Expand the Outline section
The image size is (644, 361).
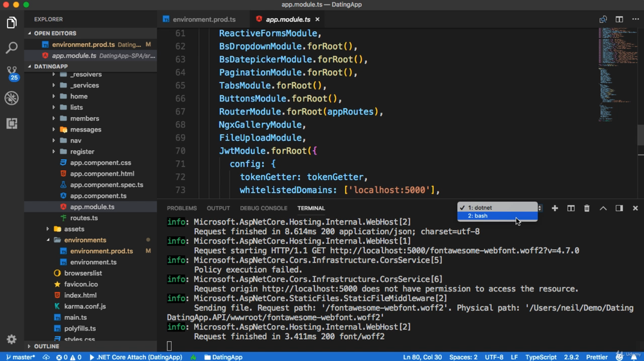(90, 346)
